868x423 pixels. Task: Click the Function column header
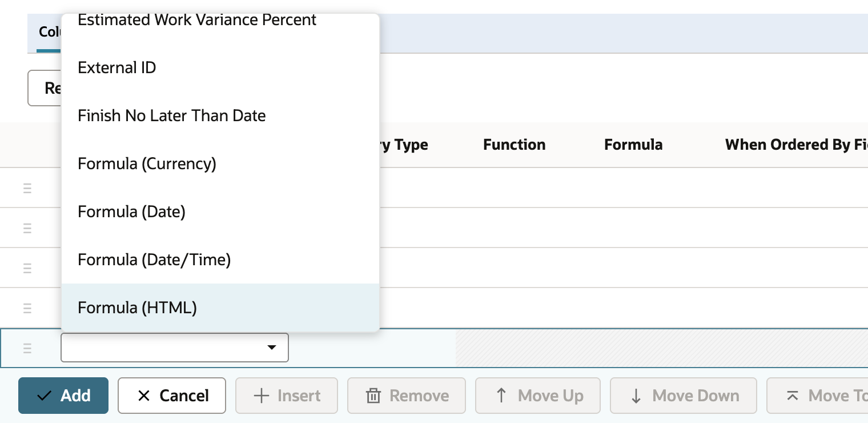(514, 145)
